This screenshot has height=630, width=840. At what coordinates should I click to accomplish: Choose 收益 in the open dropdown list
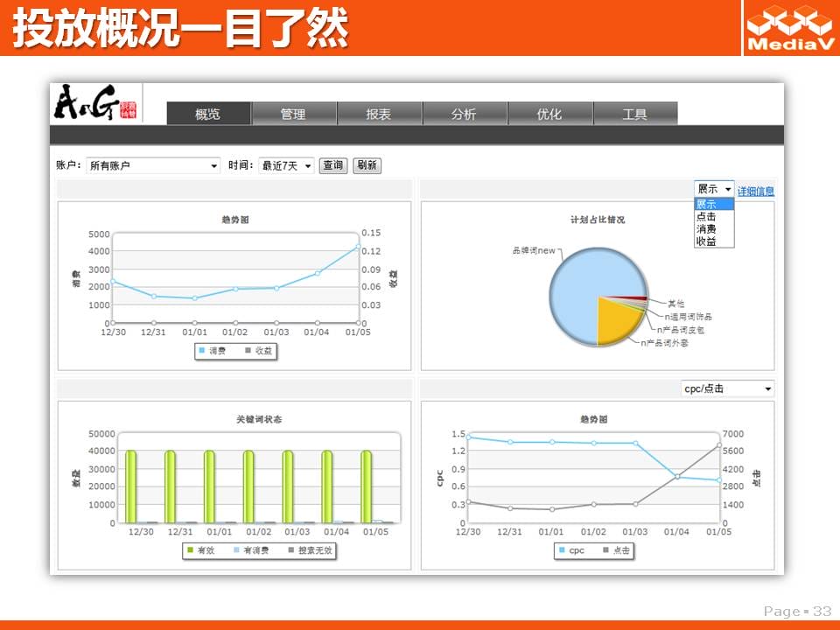click(714, 241)
